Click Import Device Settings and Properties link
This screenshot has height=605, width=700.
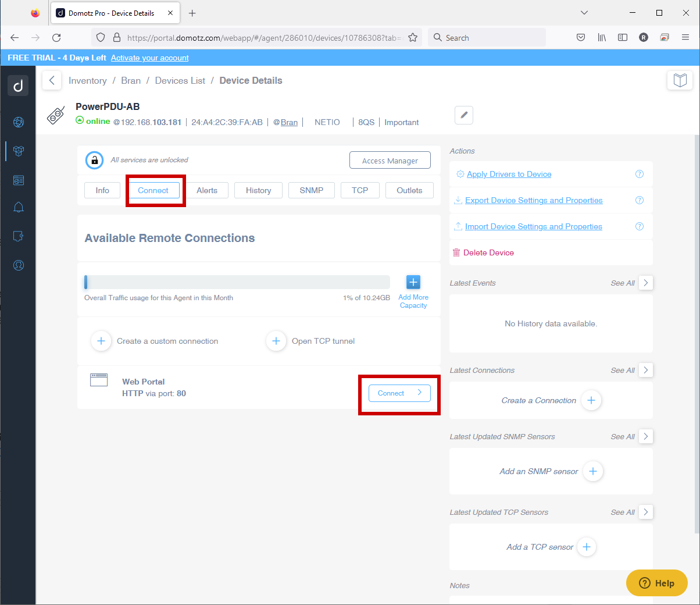tap(534, 226)
